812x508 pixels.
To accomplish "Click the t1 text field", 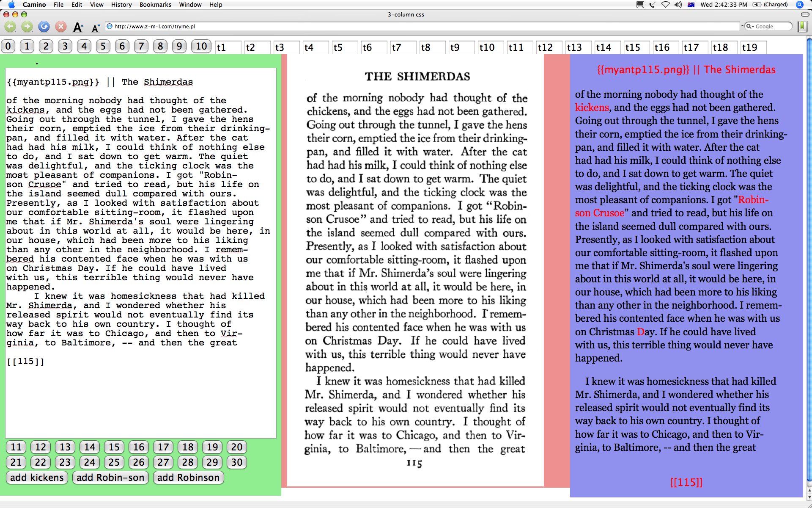I will point(228,47).
